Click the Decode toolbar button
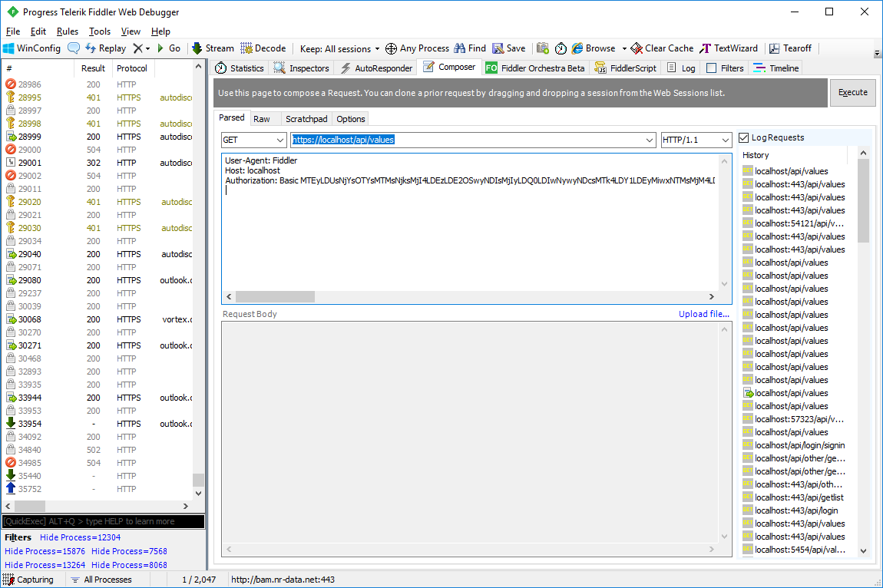Screen dimensions: 883x588 point(263,48)
